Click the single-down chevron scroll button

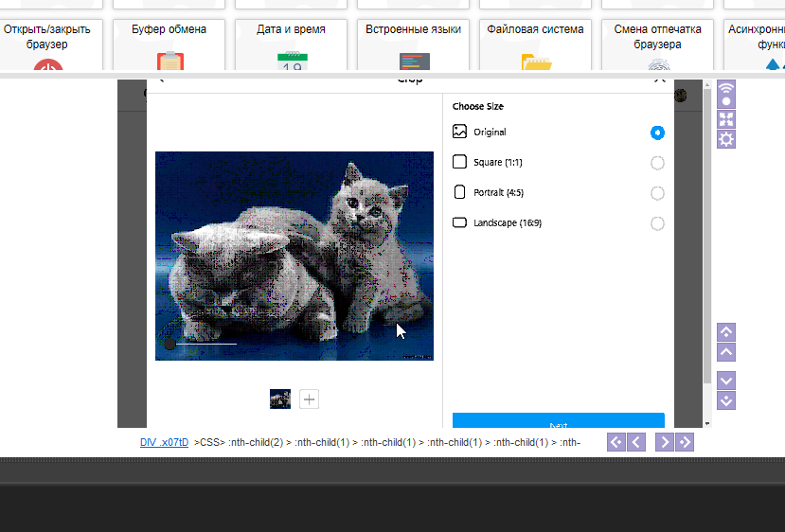726,380
